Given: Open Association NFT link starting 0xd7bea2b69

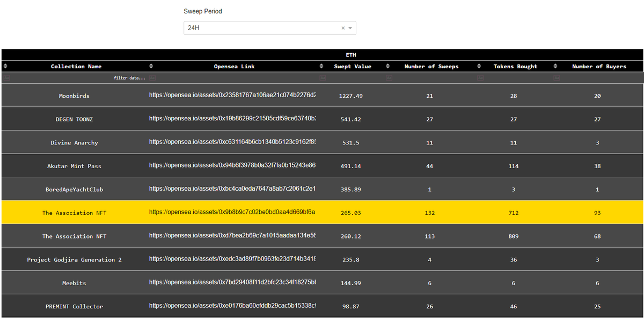Looking at the screenshot, I should 232,235.
